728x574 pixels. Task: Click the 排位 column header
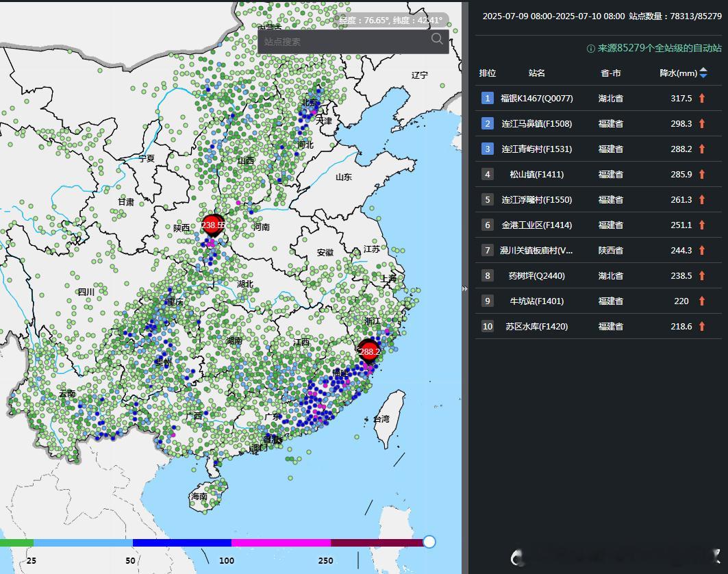click(488, 73)
